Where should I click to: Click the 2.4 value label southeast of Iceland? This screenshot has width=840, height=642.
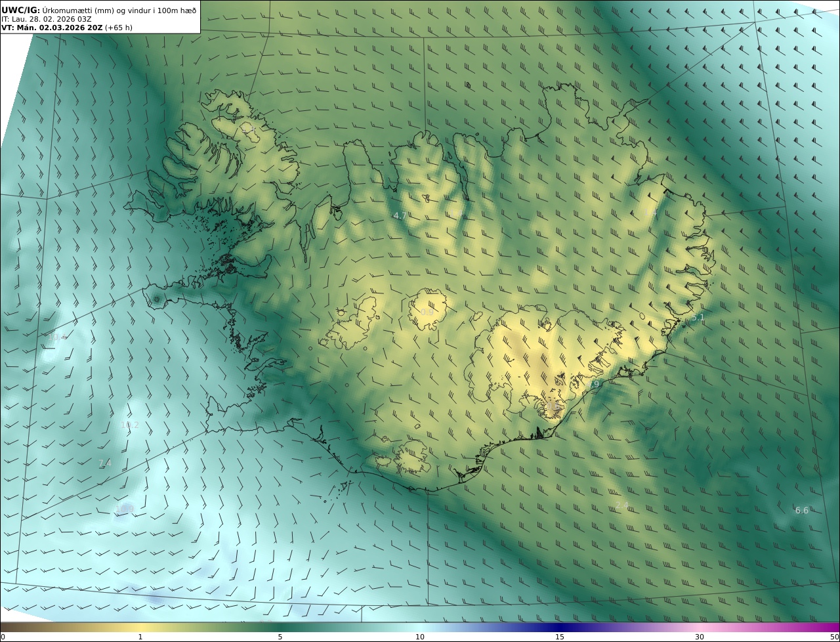[x=622, y=505]
